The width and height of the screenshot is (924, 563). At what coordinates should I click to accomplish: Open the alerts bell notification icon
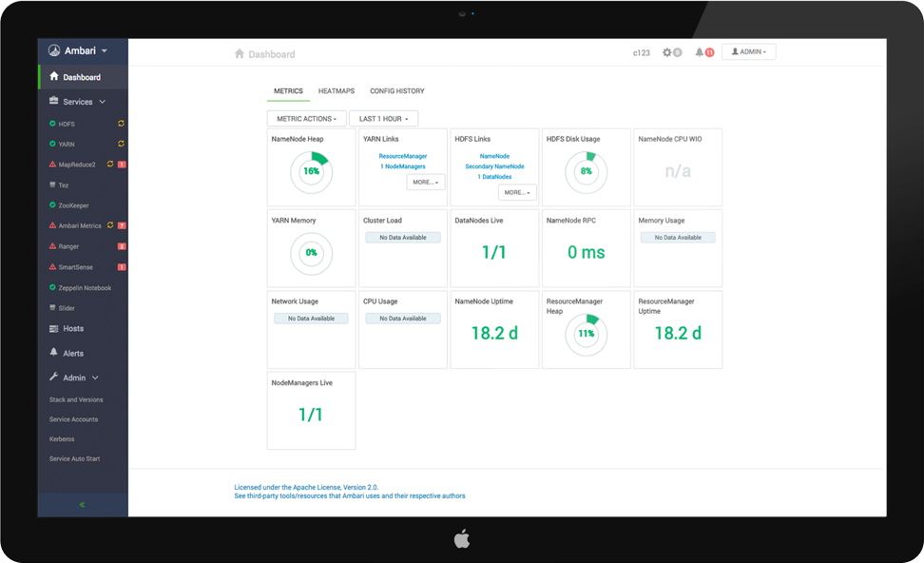point(699,52)
